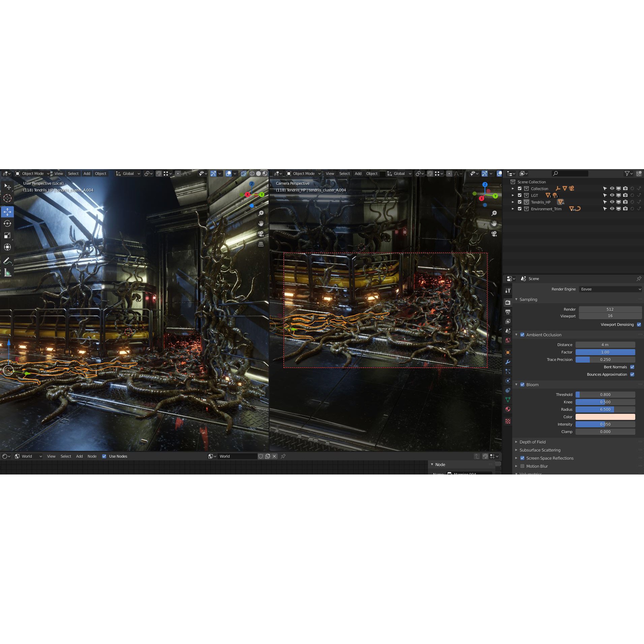This screenshot has height=644, width=644.
Task: Open the Render Engine dropdown
Action: [x=610, y=289]
